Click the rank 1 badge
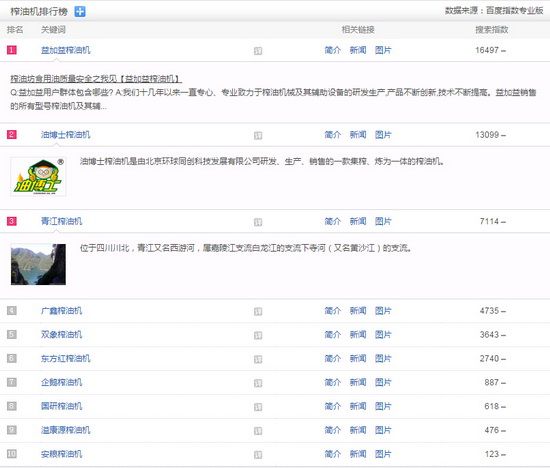 [12, 50]
